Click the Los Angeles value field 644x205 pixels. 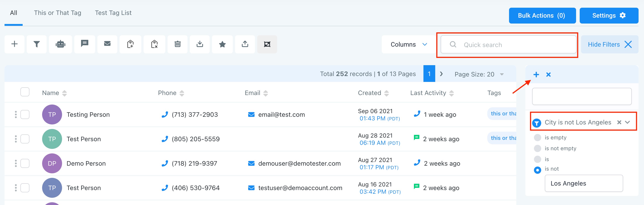(584, 183)
